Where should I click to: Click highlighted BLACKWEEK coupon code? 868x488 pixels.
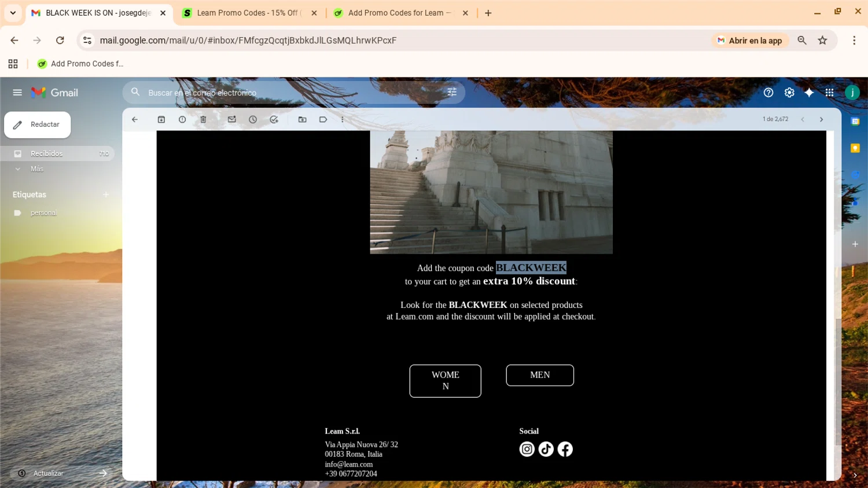point(531,267)
